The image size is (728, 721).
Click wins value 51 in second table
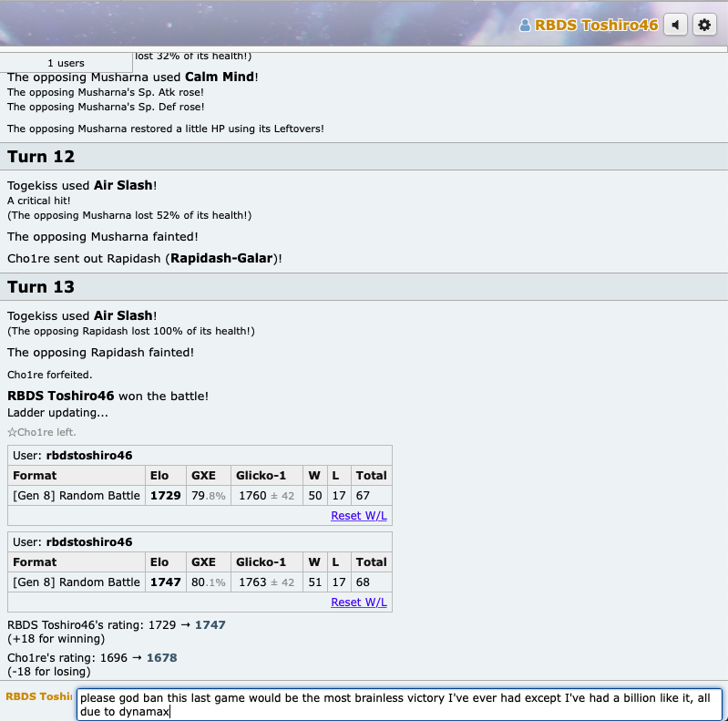314,582
